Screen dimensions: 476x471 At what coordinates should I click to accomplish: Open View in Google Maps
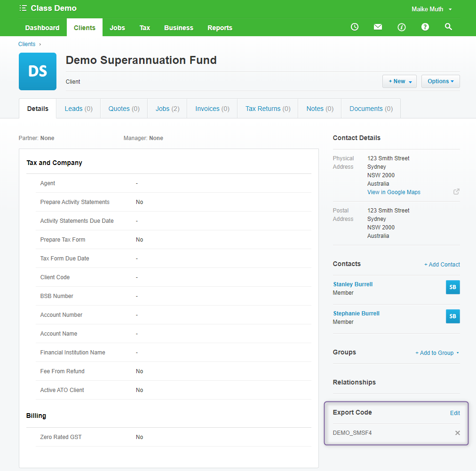(x=394, y=192)
